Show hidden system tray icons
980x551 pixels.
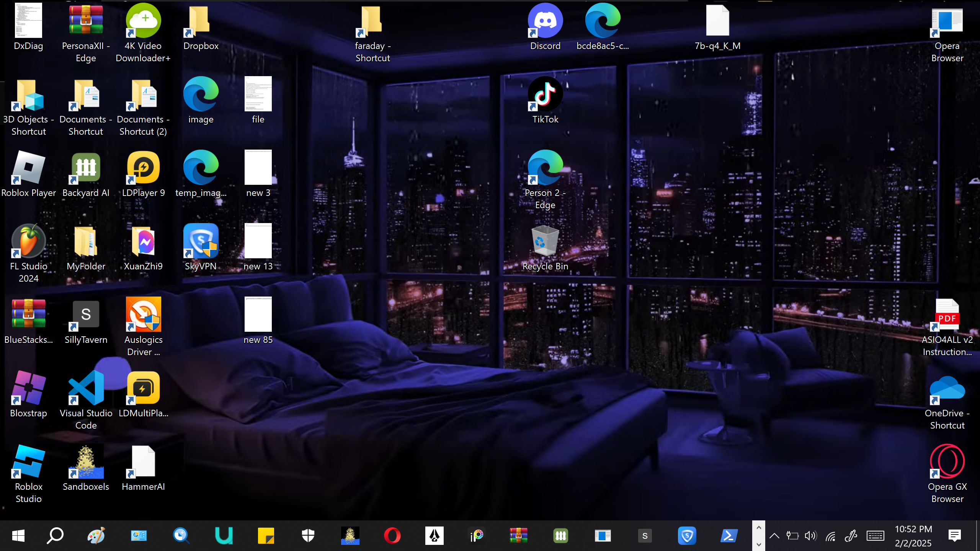[774, 536]
